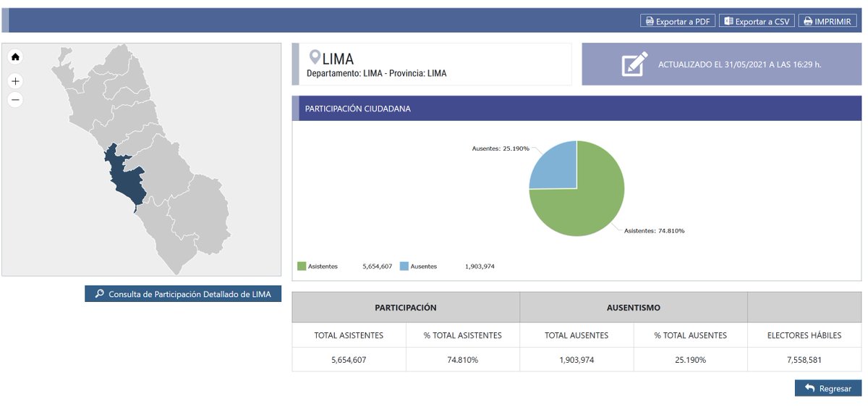Click the LIMA title heading

point(338,58)
